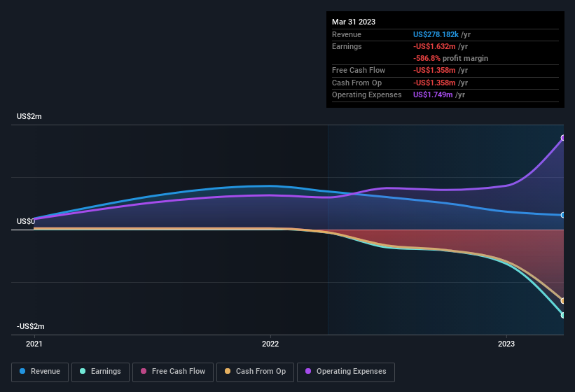Click the -586.8% profit margin text
The image size is (575, 392).
tap(450, 58)
